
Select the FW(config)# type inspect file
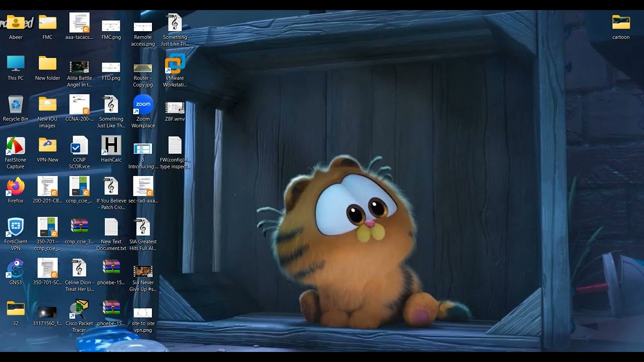coord(175,152)
